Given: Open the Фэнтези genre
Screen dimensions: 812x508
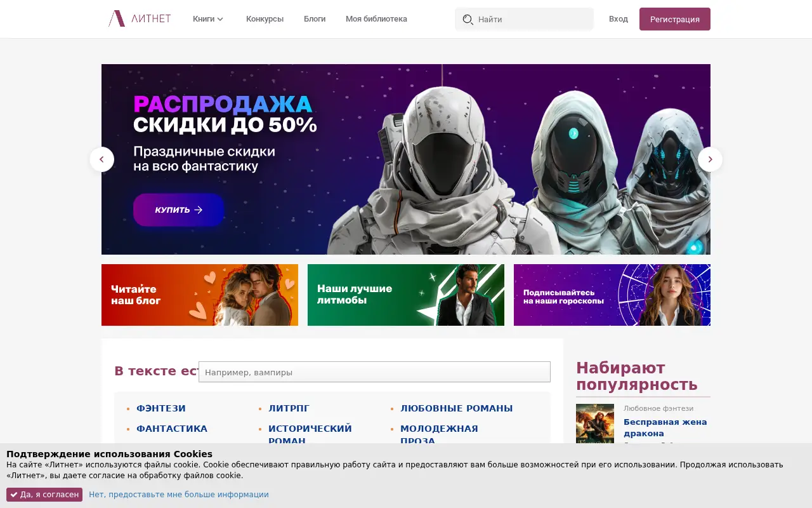Looking at the screenshot, I should tap(161, 408).
